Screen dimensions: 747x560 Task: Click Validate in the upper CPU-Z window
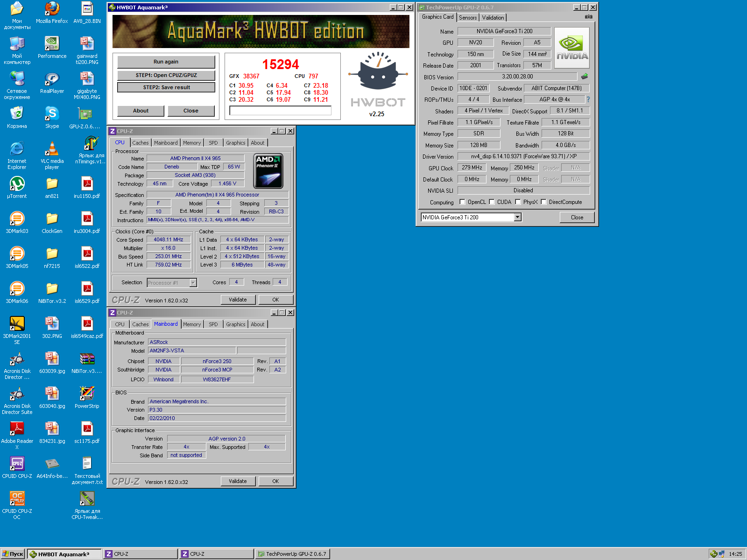[x=238, y=300]
